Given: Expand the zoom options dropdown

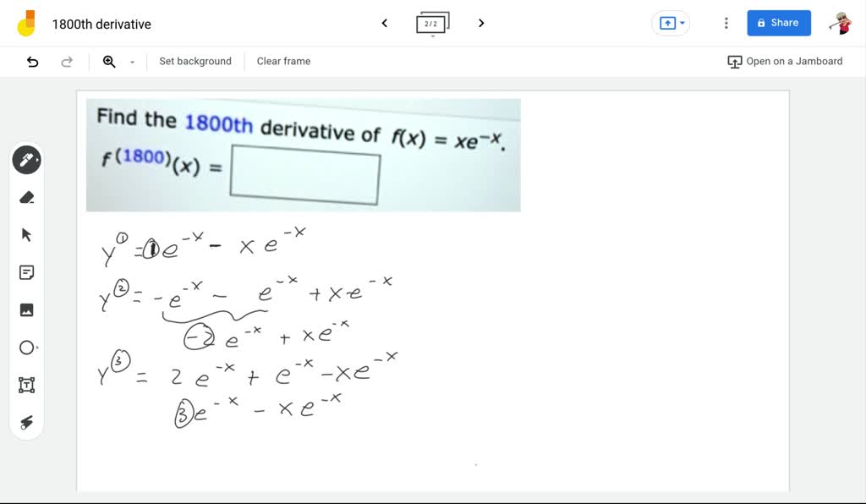Looking at the screenshot, I should (131, 62).
